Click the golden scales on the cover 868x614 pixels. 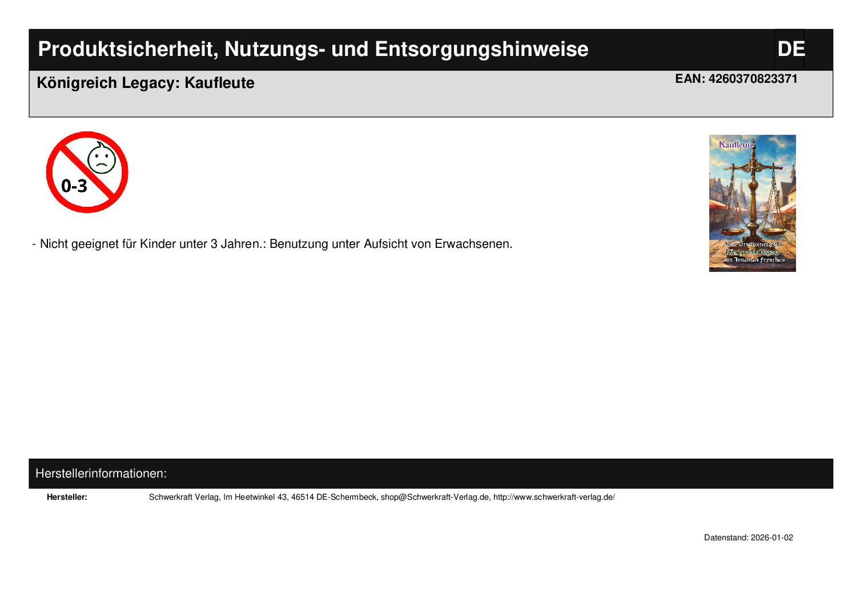(752, 194)
